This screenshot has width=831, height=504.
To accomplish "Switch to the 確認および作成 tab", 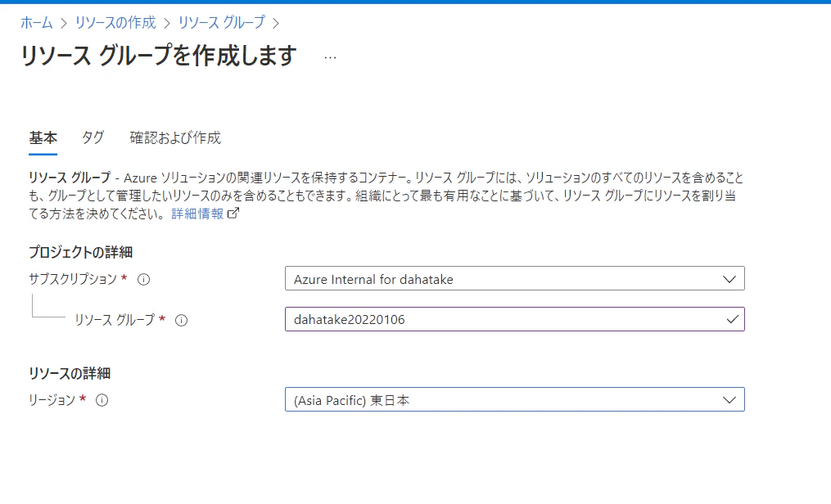I will (x=175, y=138).
